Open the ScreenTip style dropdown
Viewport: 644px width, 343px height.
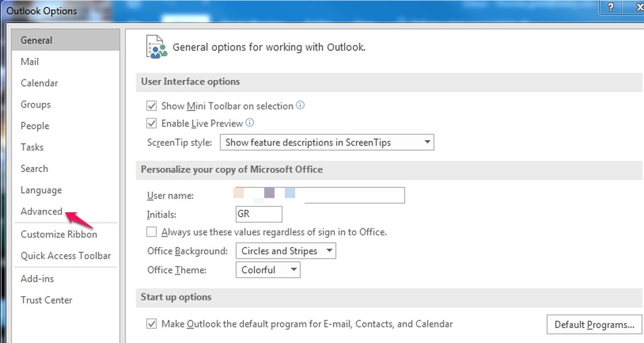(327, 142)
